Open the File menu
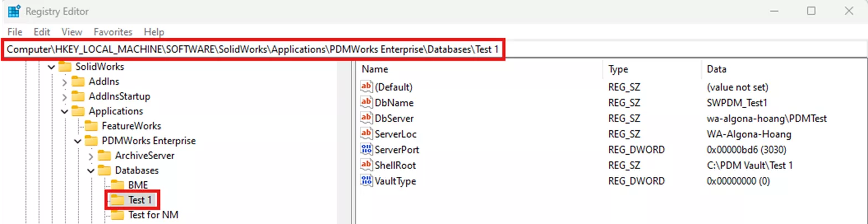The height and width of the screenshot is (224, 868). [x=14, y=32]
